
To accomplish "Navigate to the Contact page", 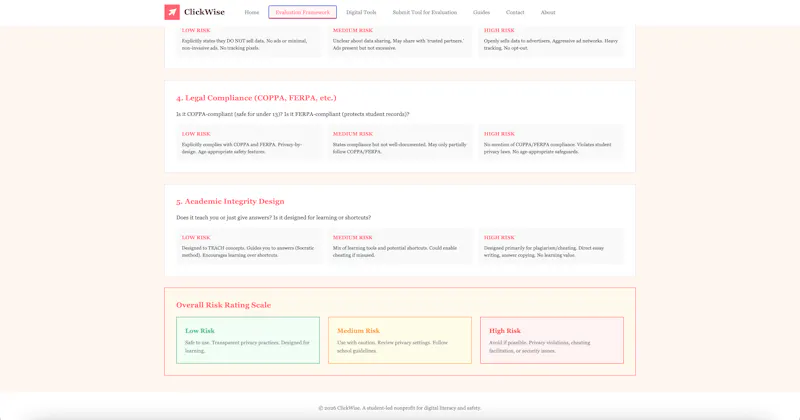I will [515, 12].
